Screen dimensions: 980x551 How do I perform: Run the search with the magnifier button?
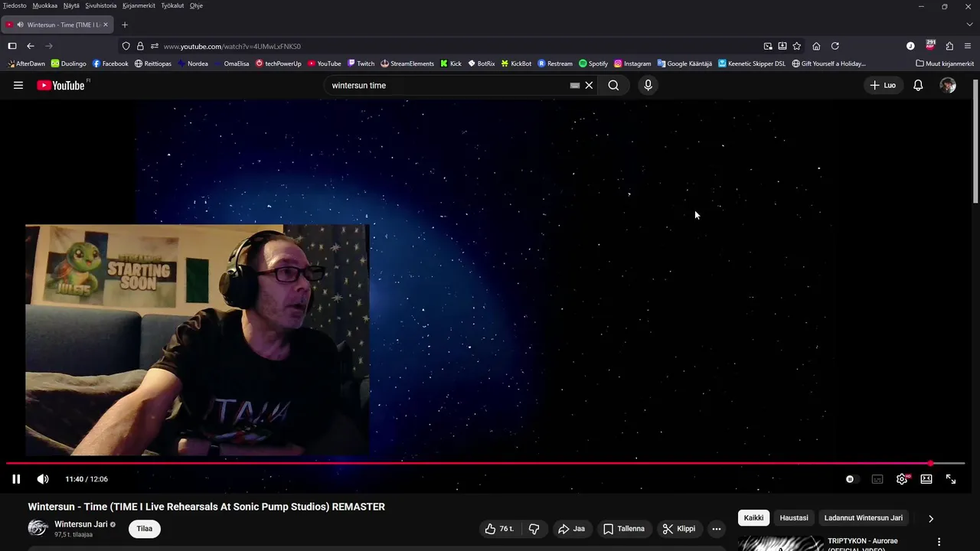tap(613, 85)
